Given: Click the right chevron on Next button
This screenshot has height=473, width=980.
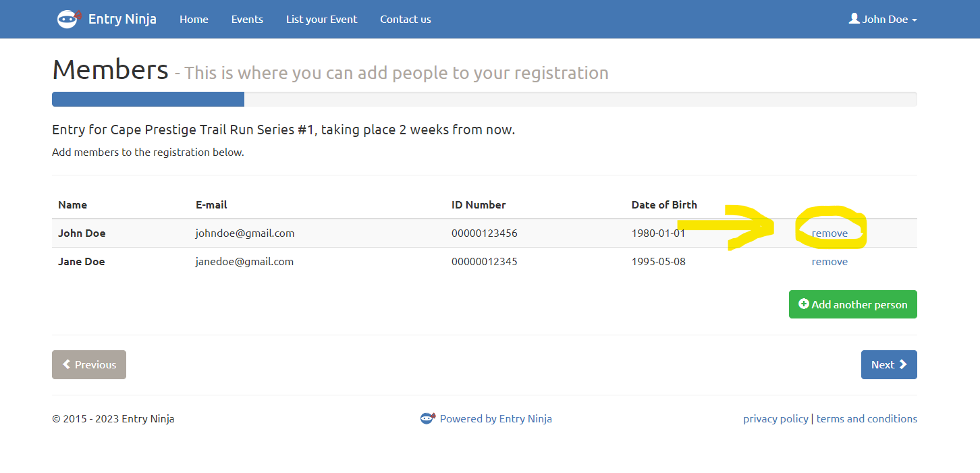Looking at the screenshot, I should pos(903,364).
